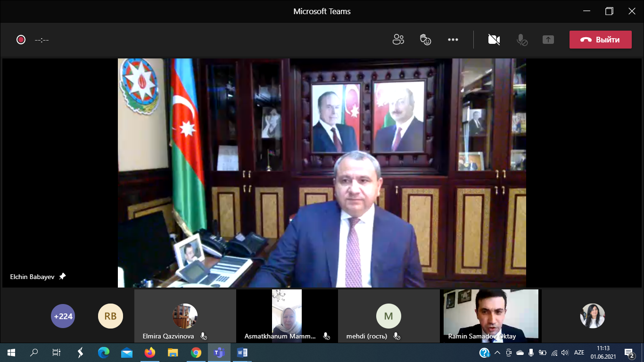Expand hidden system tray icons
This screenshot has height=362, width=644.
(497, 353)
